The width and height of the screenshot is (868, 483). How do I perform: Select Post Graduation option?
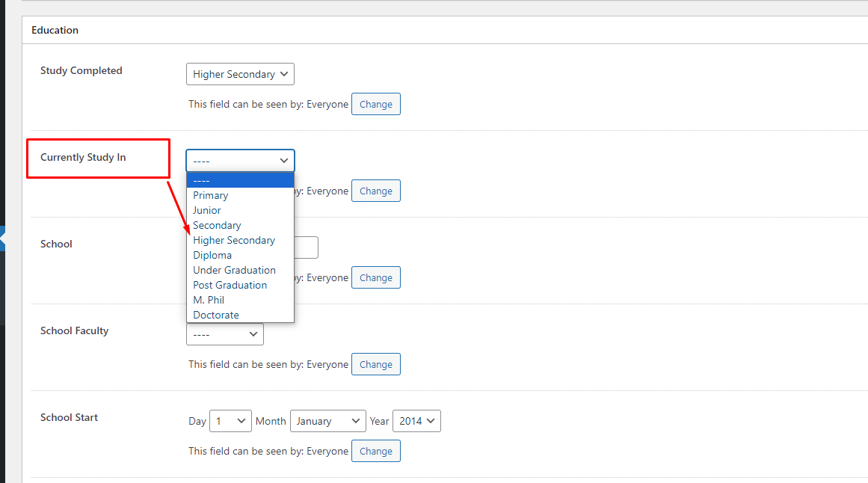(x=230, y=285)
